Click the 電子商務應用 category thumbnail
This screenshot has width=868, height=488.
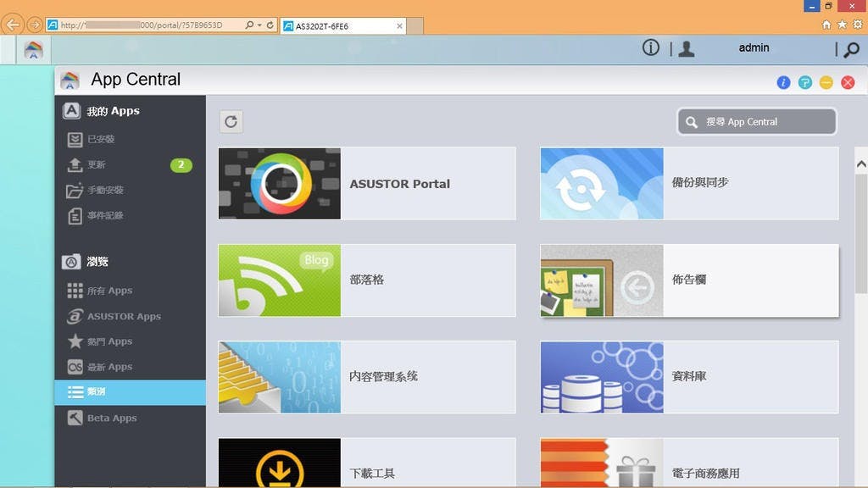point(602,463)
